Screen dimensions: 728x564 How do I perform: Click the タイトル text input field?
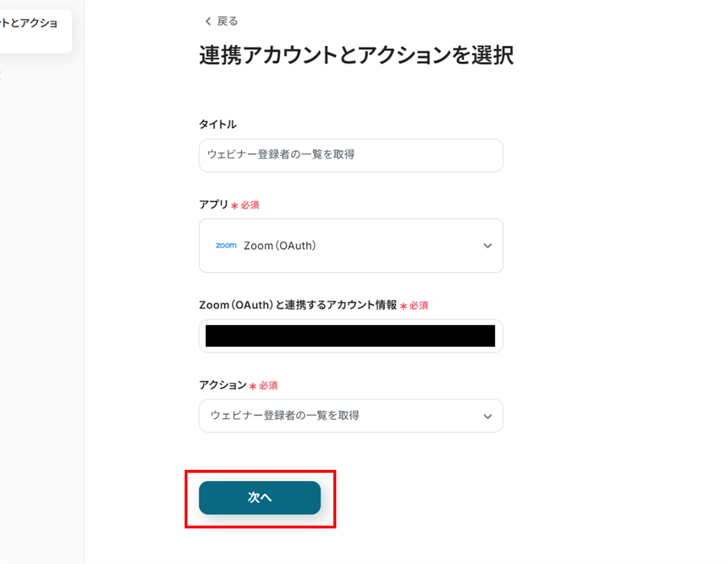point(351,155)
